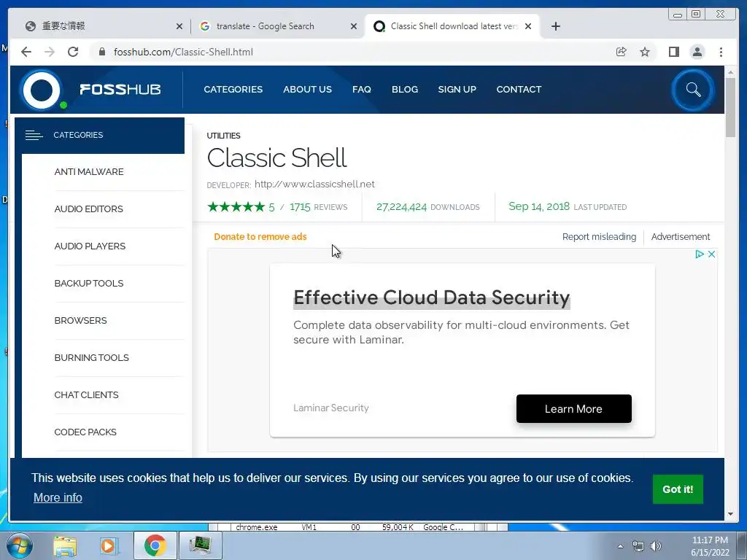Click Effective Cloud Data Security headline

pyautogui.click(x=432, y=297)
